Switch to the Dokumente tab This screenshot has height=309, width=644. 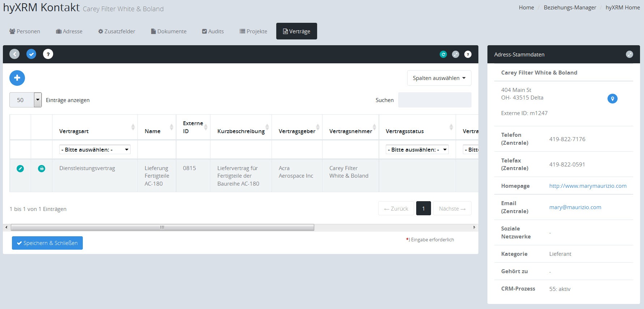(169, 31)
